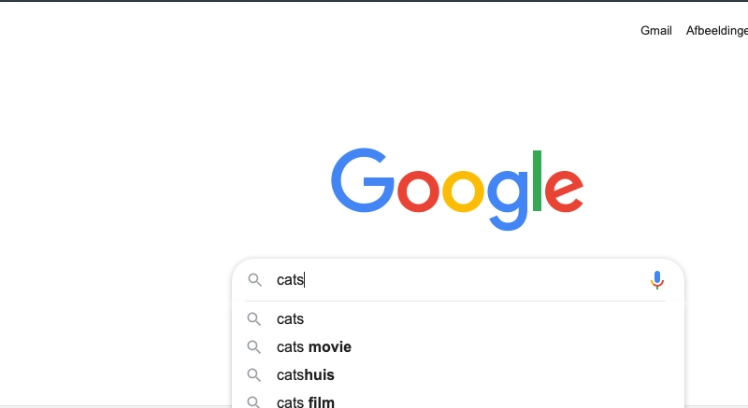This screenshot has height=408, width=748.
Task: Click the green l in the Google logo
Action: (x=537, y=180)
